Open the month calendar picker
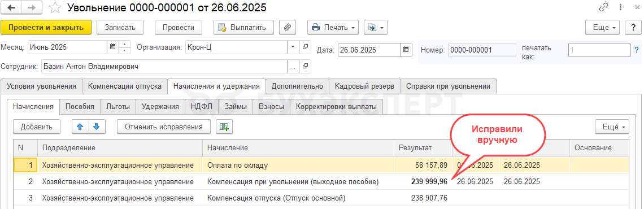 (112, 47)
